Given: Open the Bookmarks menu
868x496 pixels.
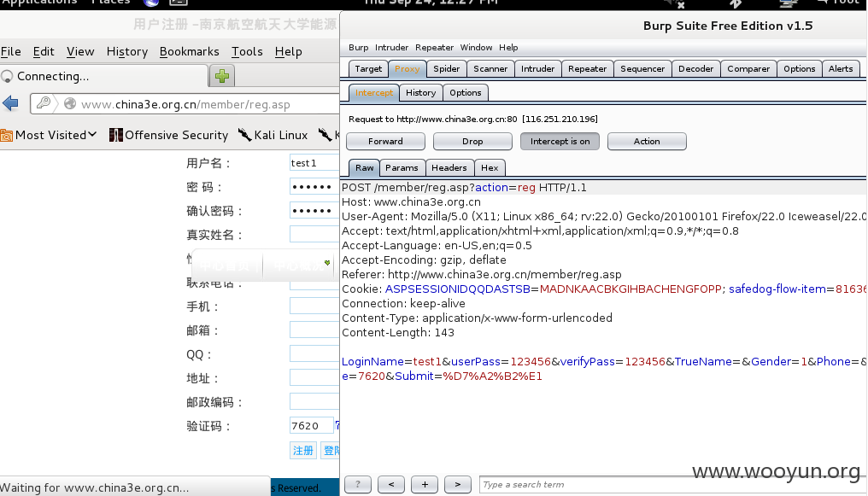Looking at the screenshot, I should coord(190,51).
